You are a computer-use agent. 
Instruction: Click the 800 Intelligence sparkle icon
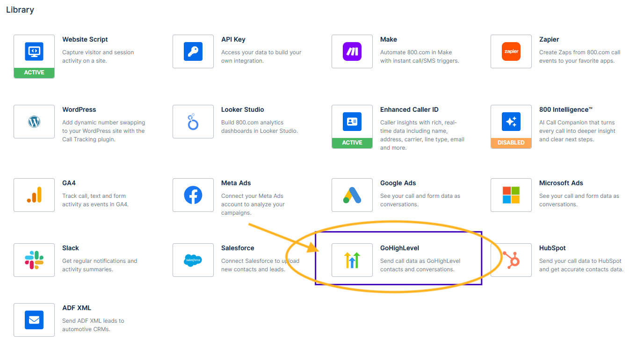pyautogui.click(x=511, y=122)
